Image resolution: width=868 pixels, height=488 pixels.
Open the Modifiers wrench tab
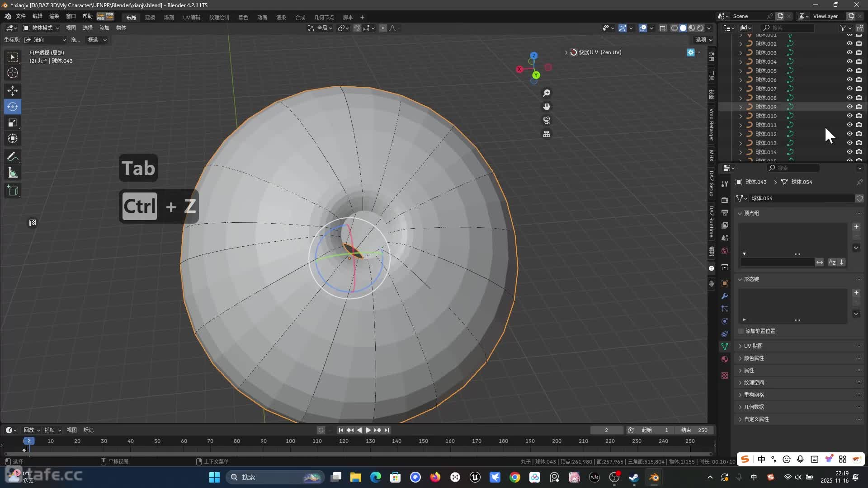coord(725,296)
